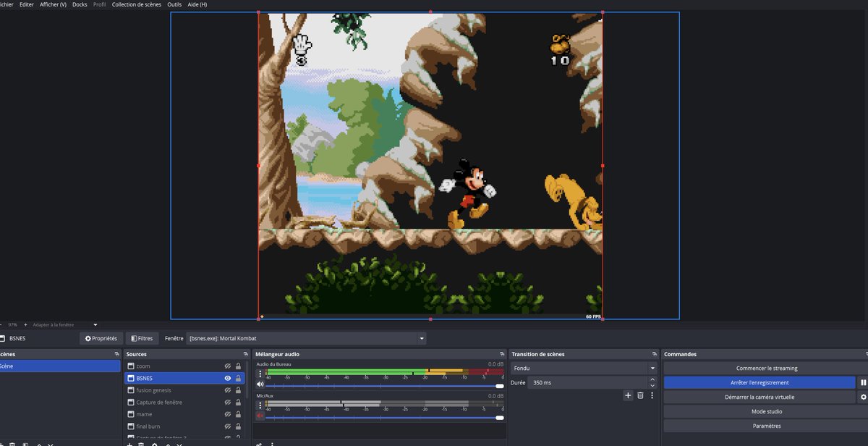The image size is (868, 446).
Task: Click the Propriétés button
Action: 101,338
